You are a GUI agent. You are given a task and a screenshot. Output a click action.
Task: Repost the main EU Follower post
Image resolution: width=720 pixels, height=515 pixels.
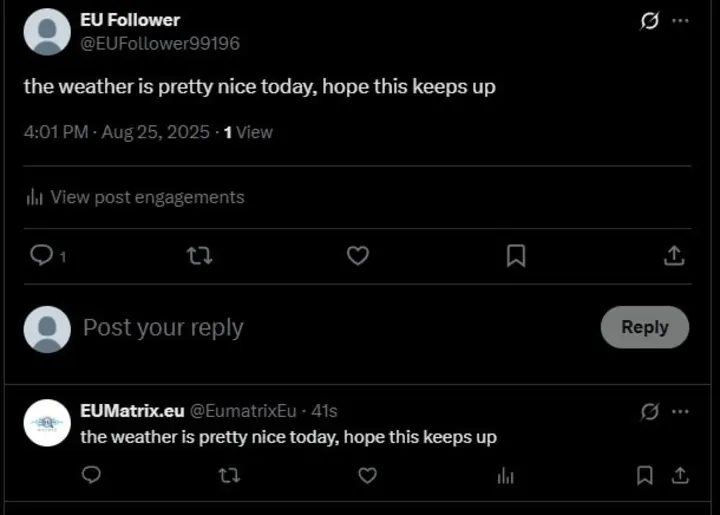point(199,256)
